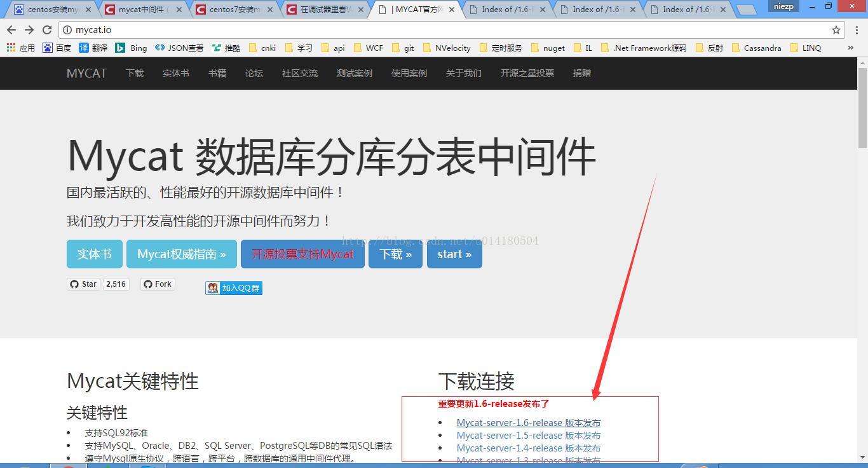Viewport: 868px width, 468px height.
Task: Open the cnki bookmark folder
Action: click(262, 48)
